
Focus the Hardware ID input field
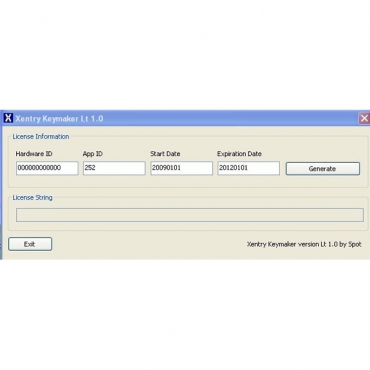pos(47,168)
